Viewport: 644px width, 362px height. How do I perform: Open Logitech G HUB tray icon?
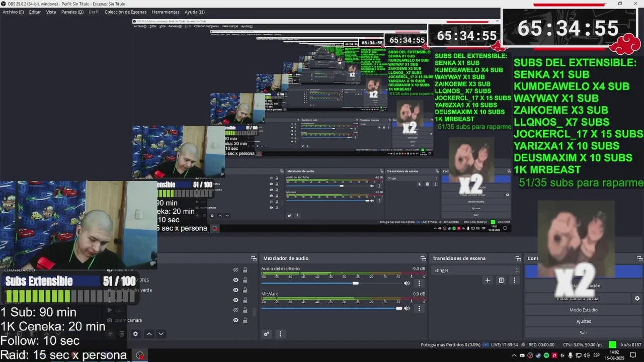tap(562, 355)
